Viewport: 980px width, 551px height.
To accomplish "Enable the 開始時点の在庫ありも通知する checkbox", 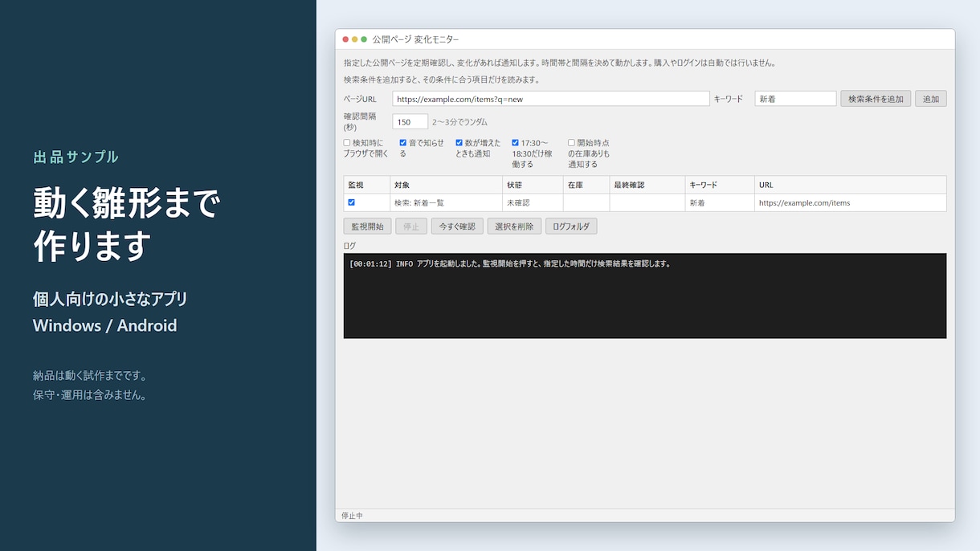I will [572, 143].
